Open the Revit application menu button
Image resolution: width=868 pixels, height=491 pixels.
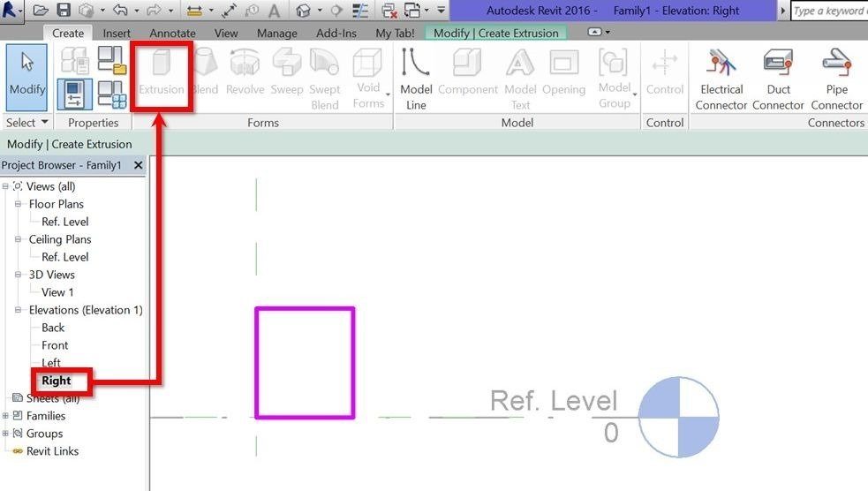pyautogui.click(x=11, y=11)
